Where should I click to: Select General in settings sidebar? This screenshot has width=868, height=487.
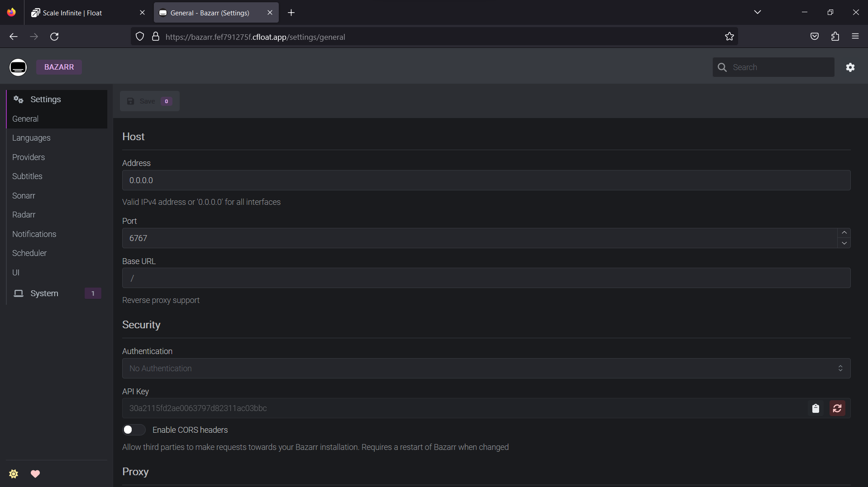(x=57, y=118)
